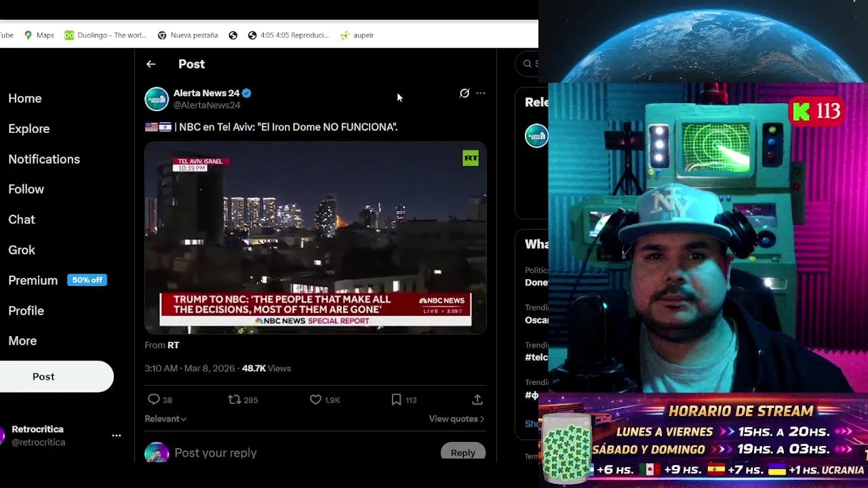868x488 pixels.
Task: Open Explore in the sidebar
Action: [x=29, y=129]
